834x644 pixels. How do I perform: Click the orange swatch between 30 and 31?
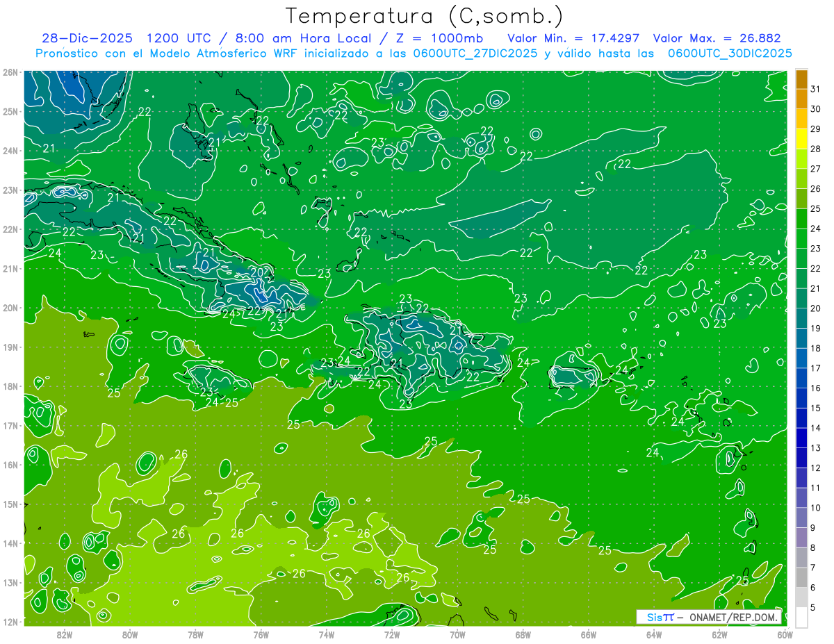pos(801,99)
